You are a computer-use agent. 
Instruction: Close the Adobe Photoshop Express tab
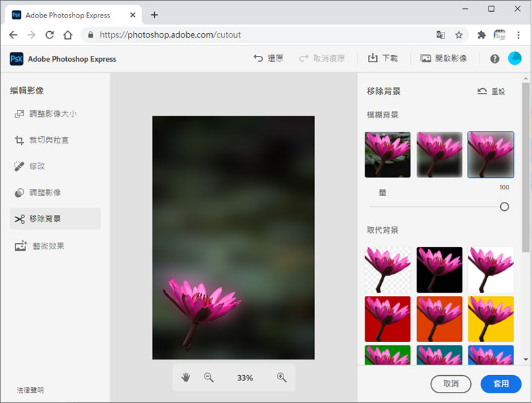point(132,15)
